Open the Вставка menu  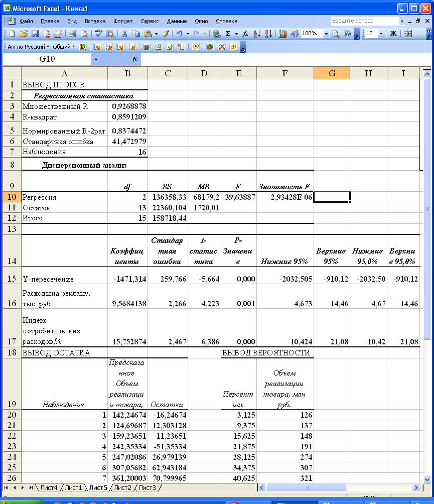[95, 21]
